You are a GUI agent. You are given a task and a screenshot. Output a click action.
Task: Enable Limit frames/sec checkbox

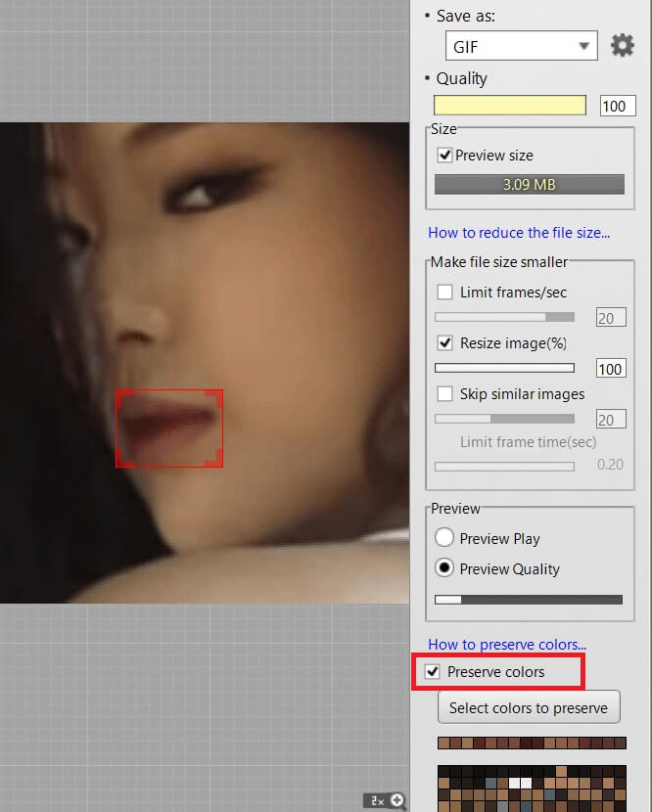[444, 293]
